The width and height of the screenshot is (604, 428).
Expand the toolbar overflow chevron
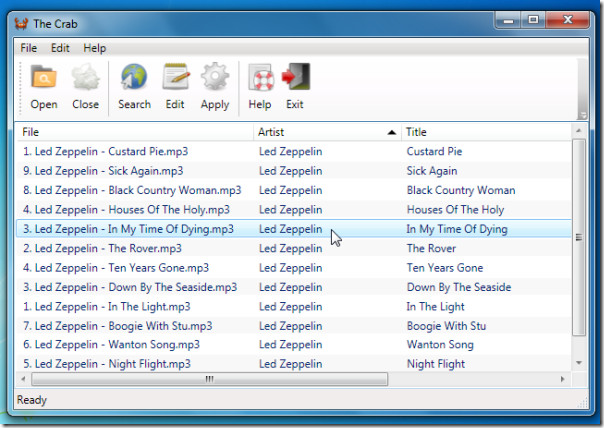coord(582,115)
